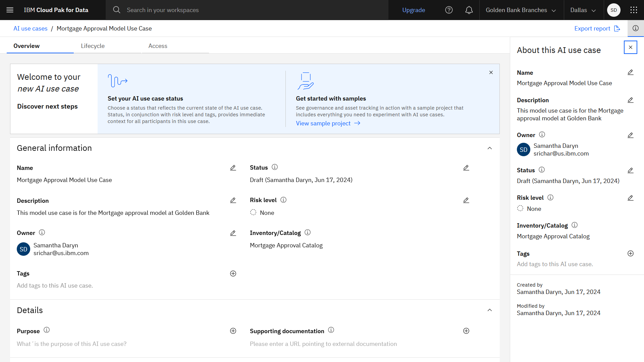Click the Draft status value in General information

[301, 180]
